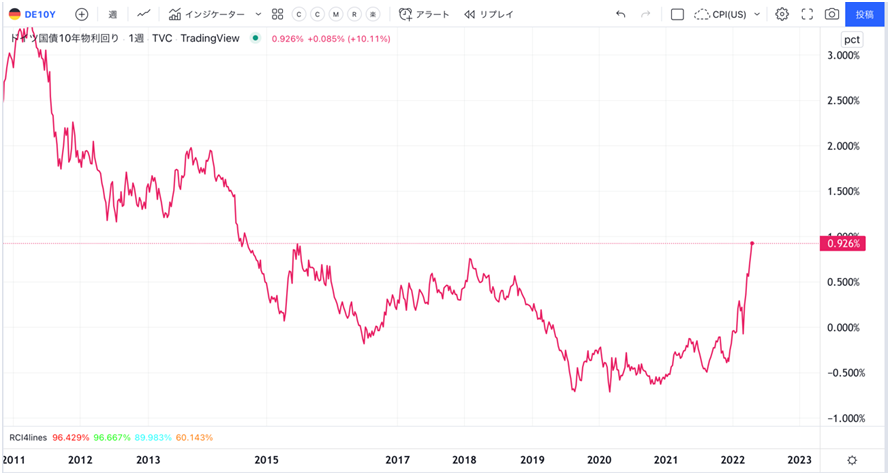Expand the CPI(US) layout dropdown arrow

coord(757,14)
